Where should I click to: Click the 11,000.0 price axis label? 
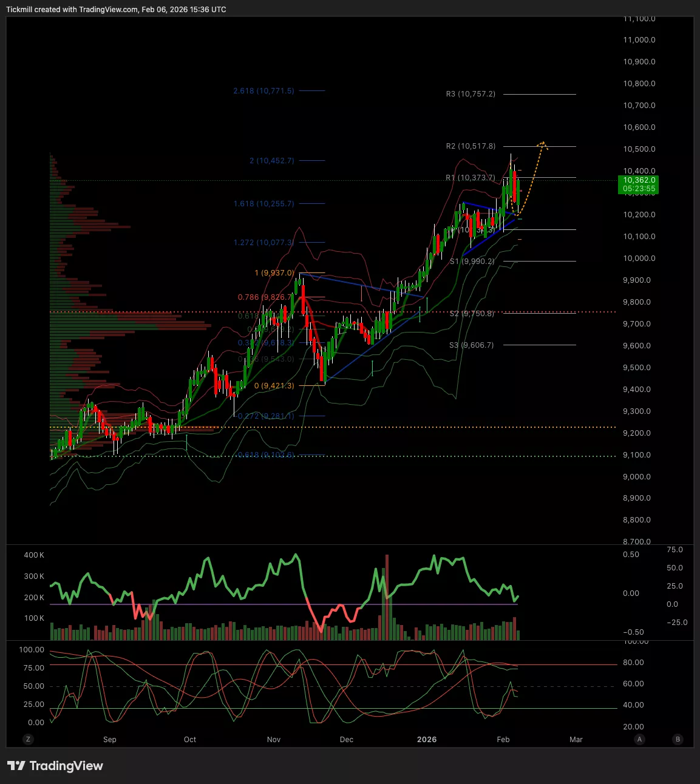tap(639, 40)
